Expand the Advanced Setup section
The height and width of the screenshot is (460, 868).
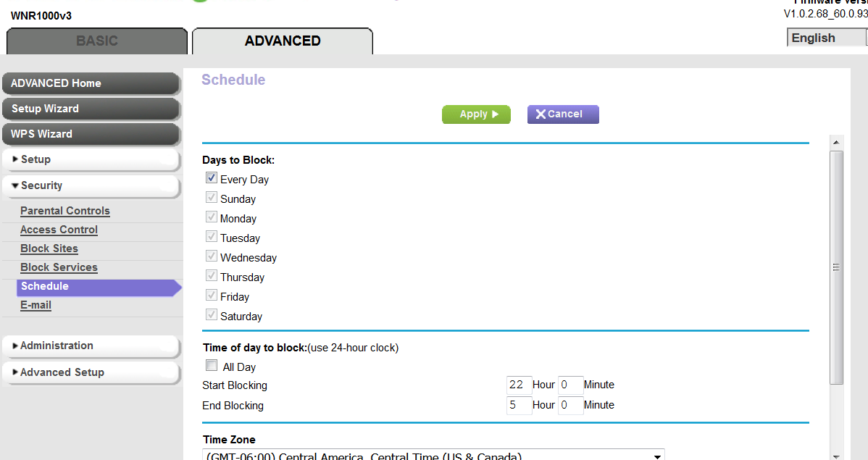(91, 372)
